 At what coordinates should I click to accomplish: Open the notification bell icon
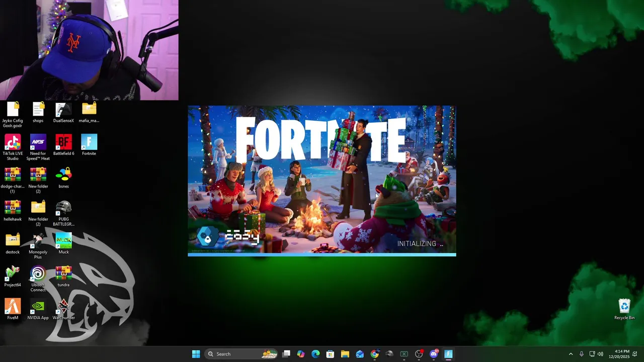click(x=635, y=354)
